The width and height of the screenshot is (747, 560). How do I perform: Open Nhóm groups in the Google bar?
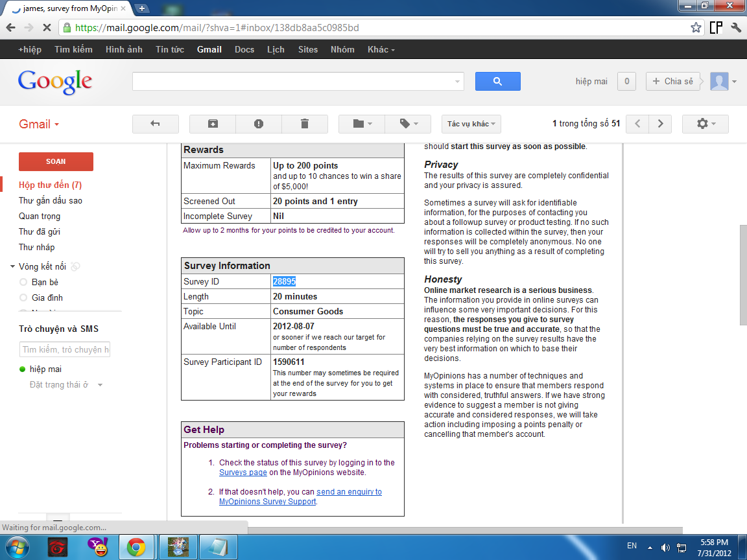tap(342, 49)
